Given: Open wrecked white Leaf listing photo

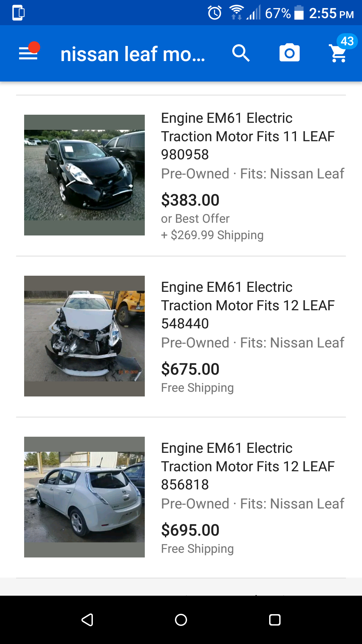Looking at the screenshot, I should [84, 336].
